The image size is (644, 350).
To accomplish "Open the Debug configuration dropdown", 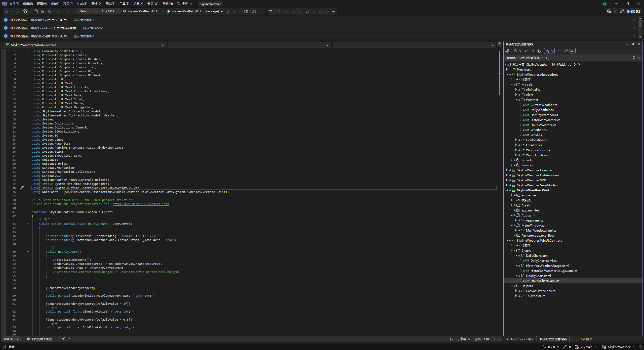I will 88,11.
